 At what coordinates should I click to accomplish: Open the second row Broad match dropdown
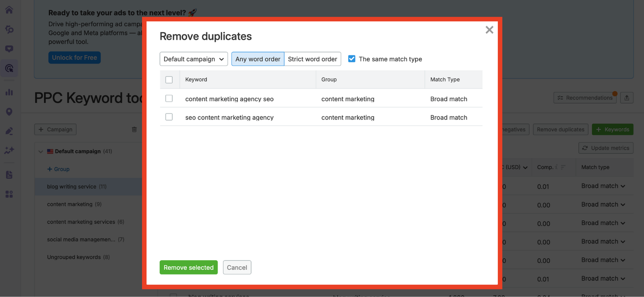click(603, 205)
